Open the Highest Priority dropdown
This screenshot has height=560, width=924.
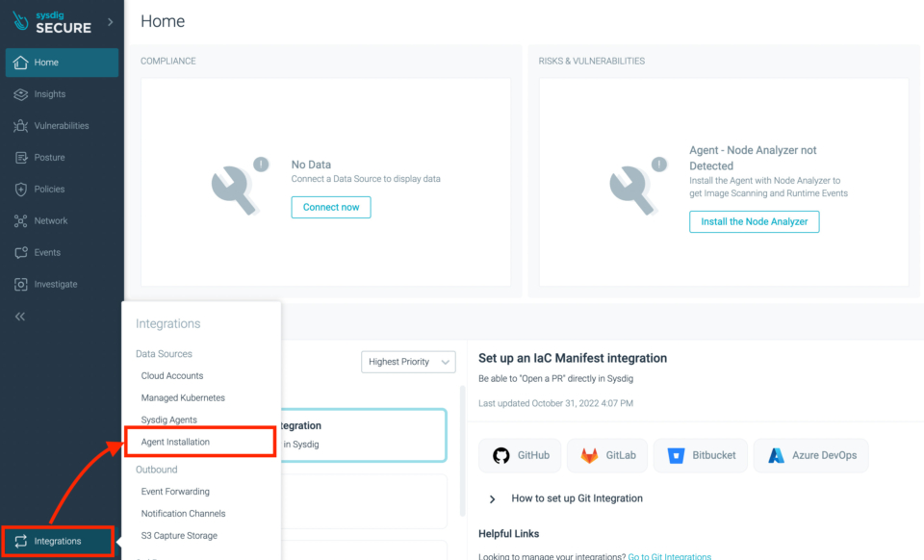408,362
